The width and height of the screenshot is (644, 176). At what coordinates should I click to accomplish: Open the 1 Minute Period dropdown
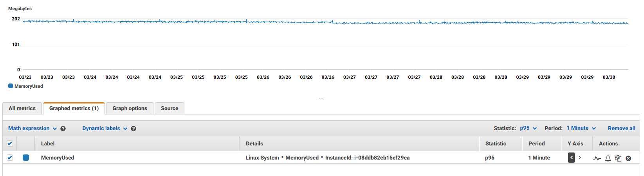(x=581, y=128)
